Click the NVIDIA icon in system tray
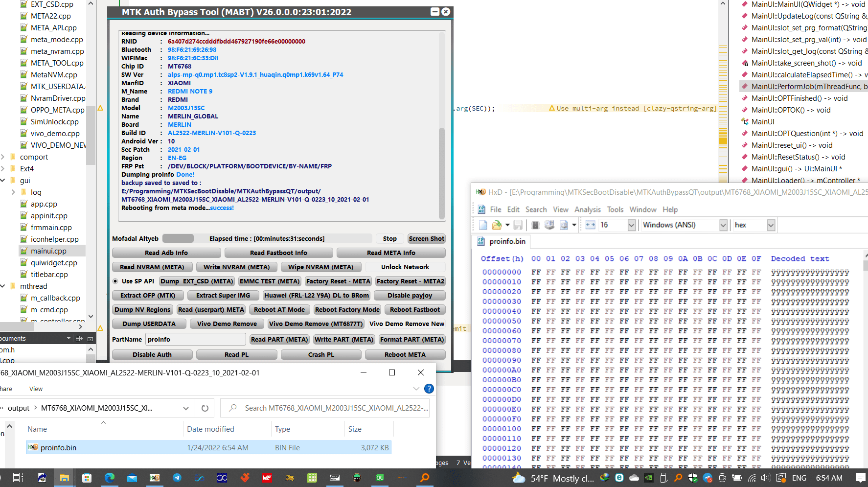868x487 pixels. (x=649, y=478)
